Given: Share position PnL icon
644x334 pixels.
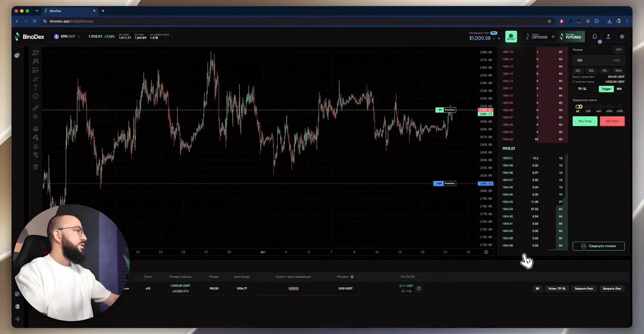Looking at the screenshot, I should (x=419, y=288).
